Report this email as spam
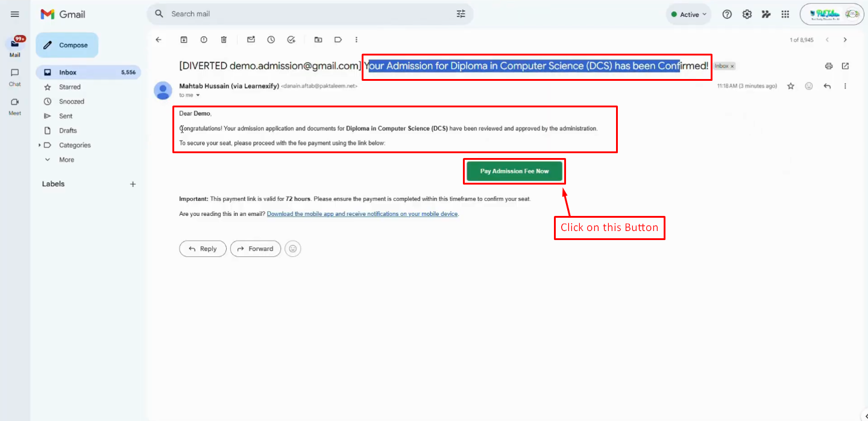 pyautogui.click(x=204, y=40)
